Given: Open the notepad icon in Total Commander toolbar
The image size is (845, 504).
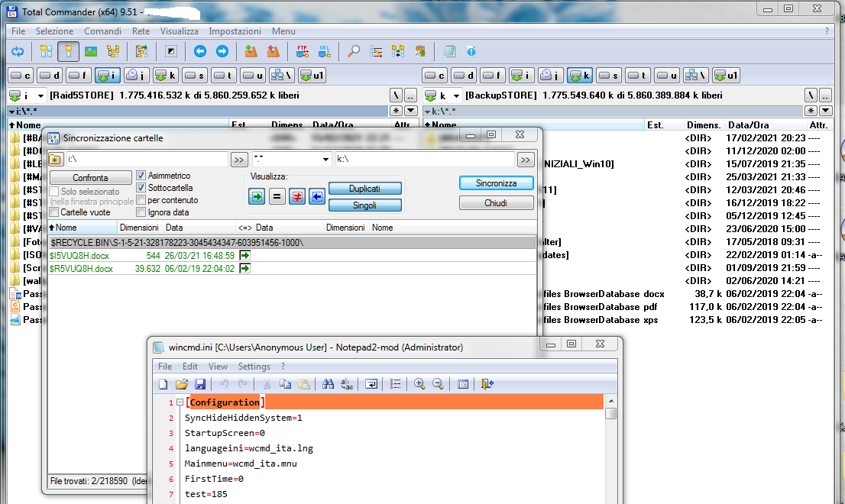Looking at the screenshot, I should [x=449, y=52].
